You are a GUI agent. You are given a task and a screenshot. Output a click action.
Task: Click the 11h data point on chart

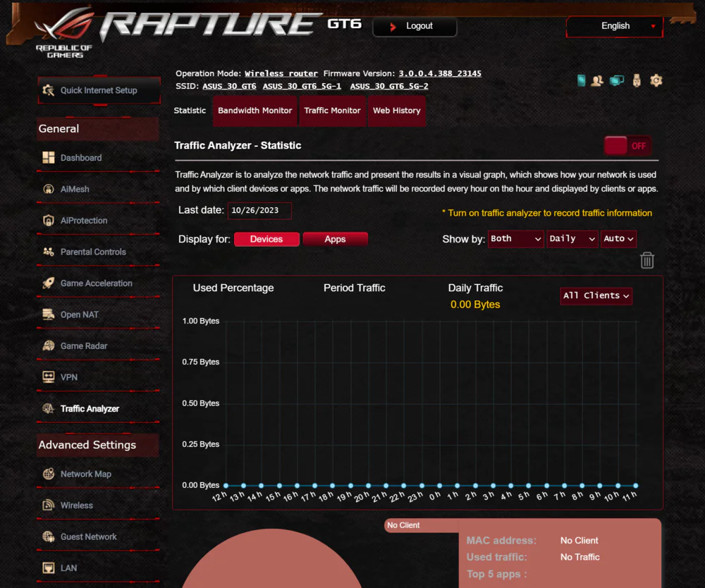635,486
